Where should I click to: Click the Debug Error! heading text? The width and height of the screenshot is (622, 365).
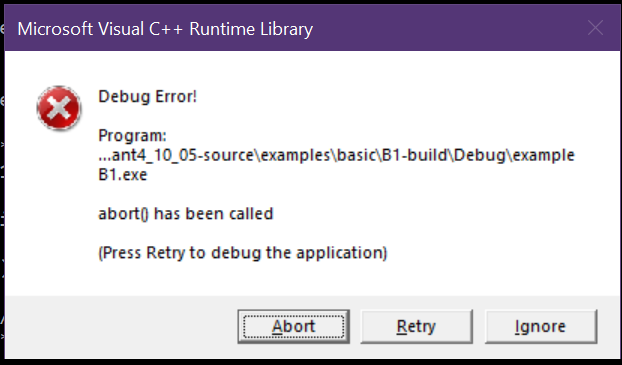(147, 97)
